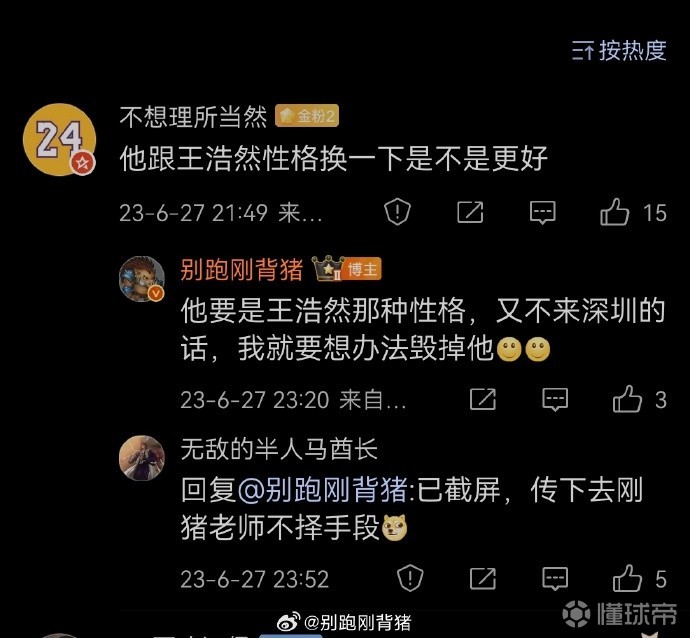Open orange username 别跑刚背猪

(242, 269)
